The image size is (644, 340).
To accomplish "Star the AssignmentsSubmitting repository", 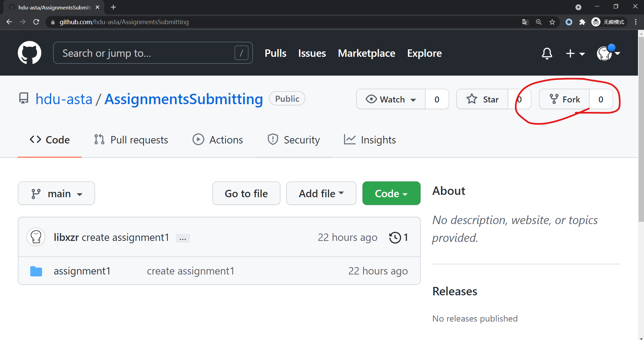I will (x=482, y=99).
